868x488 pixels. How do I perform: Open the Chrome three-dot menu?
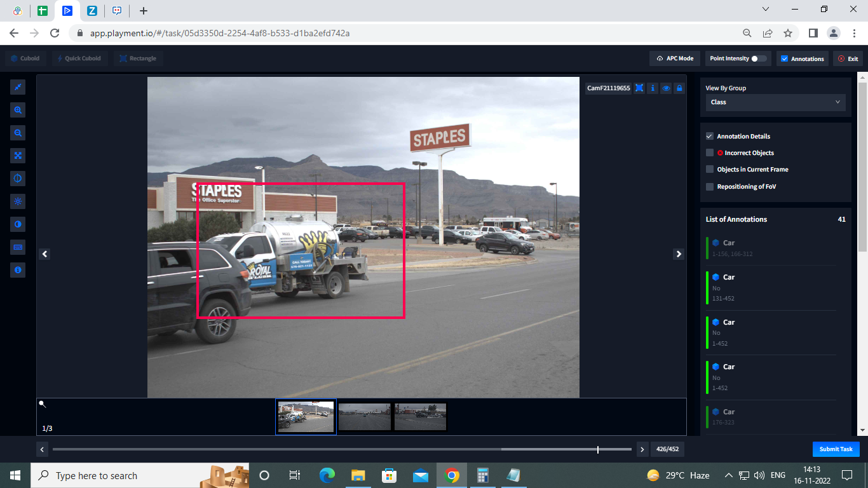[853, 33]
